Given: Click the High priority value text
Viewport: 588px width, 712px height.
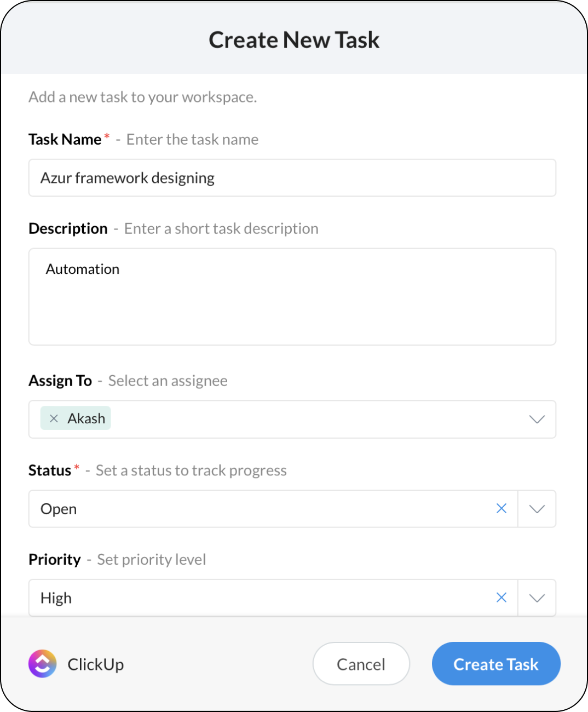Looking at the screenshot, I should click(56, 598).
